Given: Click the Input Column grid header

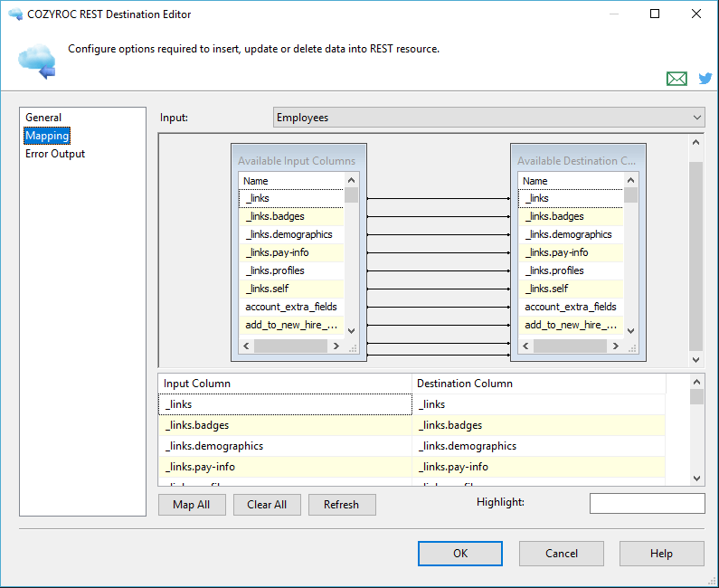Looking at the screenshot, I should (x=285, y=384).
